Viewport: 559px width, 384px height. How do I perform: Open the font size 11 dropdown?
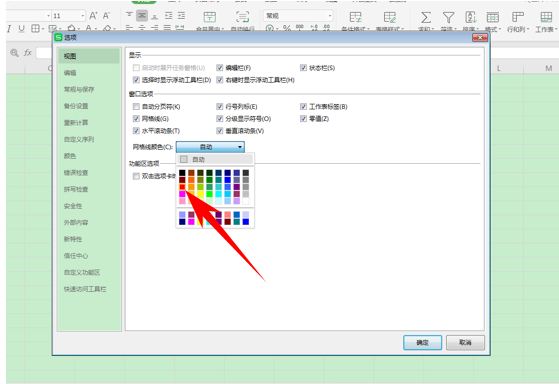point(83,16)
